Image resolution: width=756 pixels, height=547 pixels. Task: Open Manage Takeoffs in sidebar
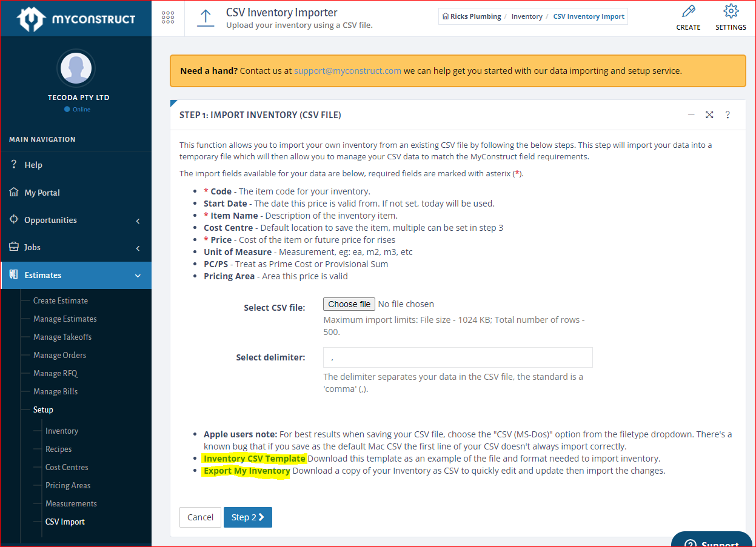pos(62,337)
